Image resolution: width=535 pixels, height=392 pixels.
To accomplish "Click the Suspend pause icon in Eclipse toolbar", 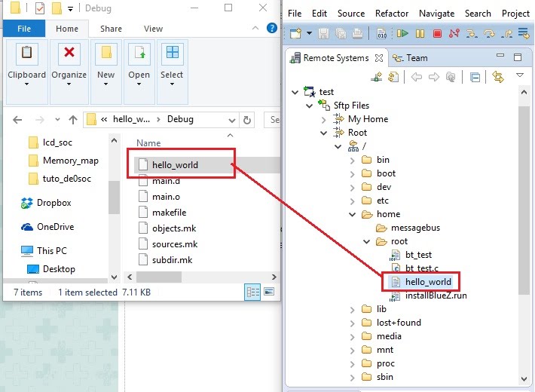I will pos(420,33).
